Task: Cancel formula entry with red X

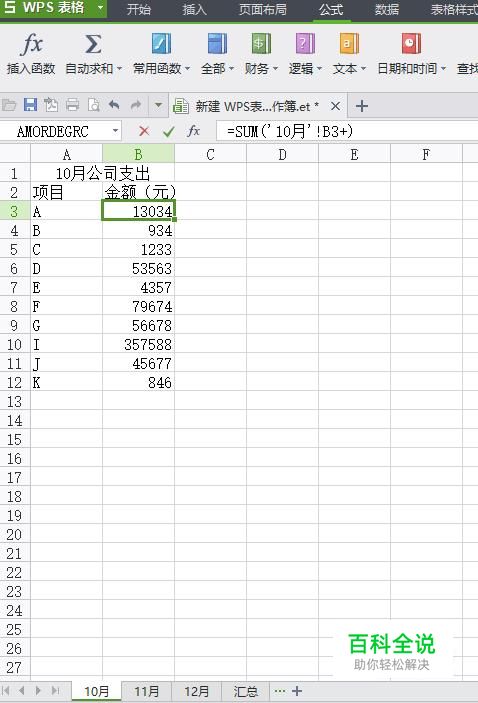Action: [x=144, y=131]
